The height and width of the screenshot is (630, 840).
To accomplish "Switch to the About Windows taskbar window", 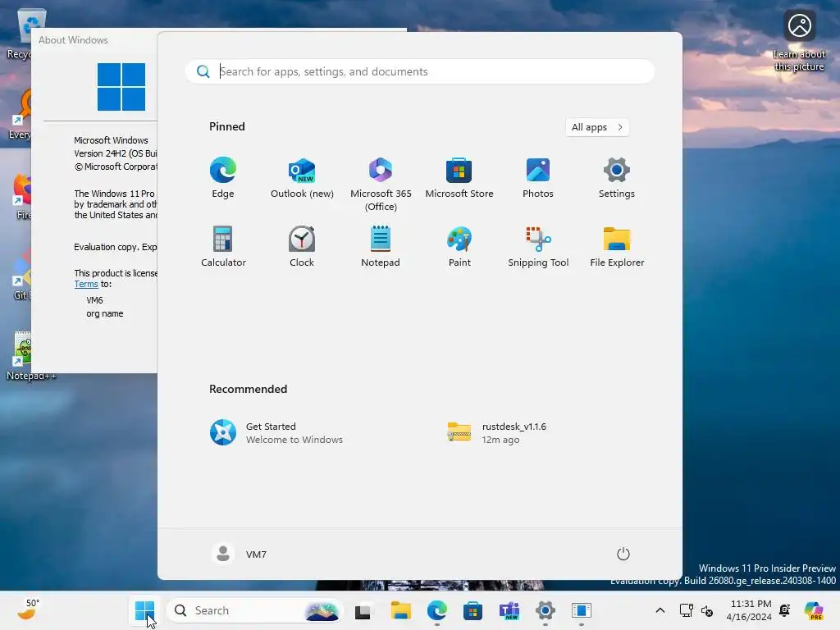I will [x=582, y=610].
